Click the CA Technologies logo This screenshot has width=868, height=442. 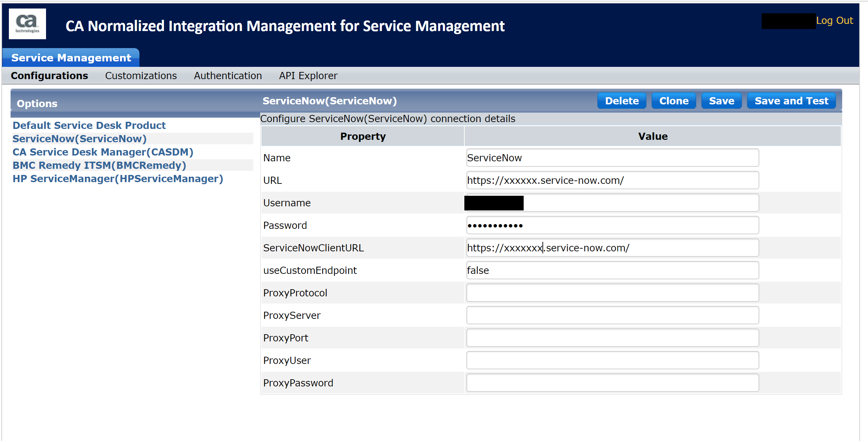pos(27,24)
